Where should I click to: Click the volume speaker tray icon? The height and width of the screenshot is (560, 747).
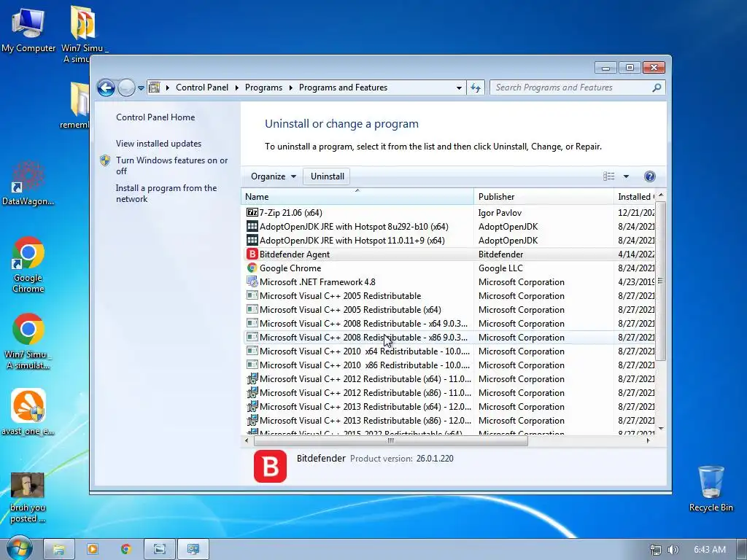point(673,550)
